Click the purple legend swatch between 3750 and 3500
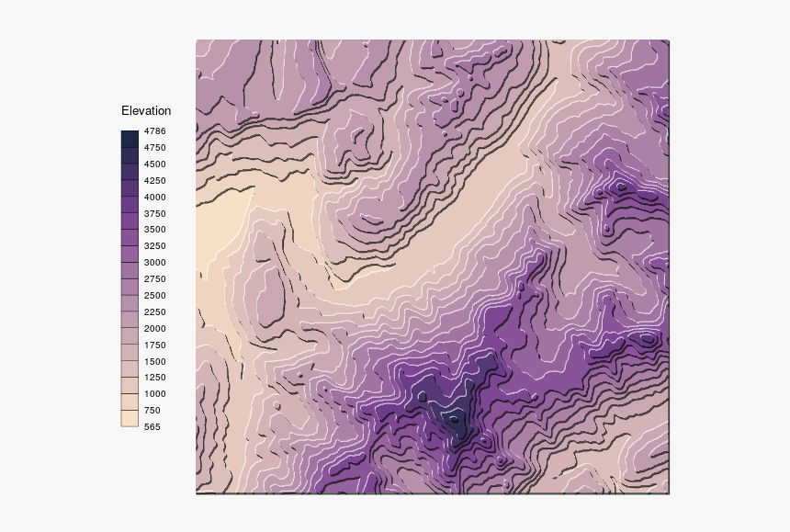The height and width of the screenshot is (532, 790). (x=130, y=221)
